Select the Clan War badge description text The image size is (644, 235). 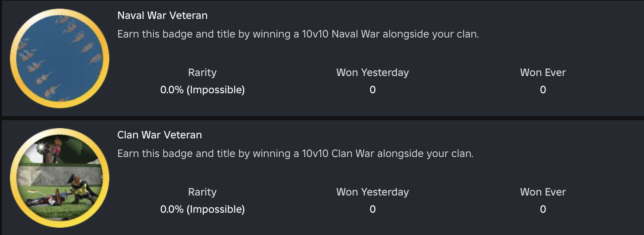tap(295, 154)
